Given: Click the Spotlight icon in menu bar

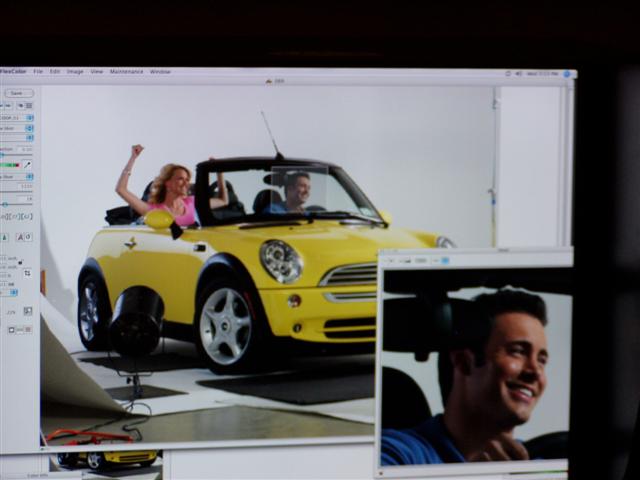Looking at the screenshot, I should [x=567, y=73].
